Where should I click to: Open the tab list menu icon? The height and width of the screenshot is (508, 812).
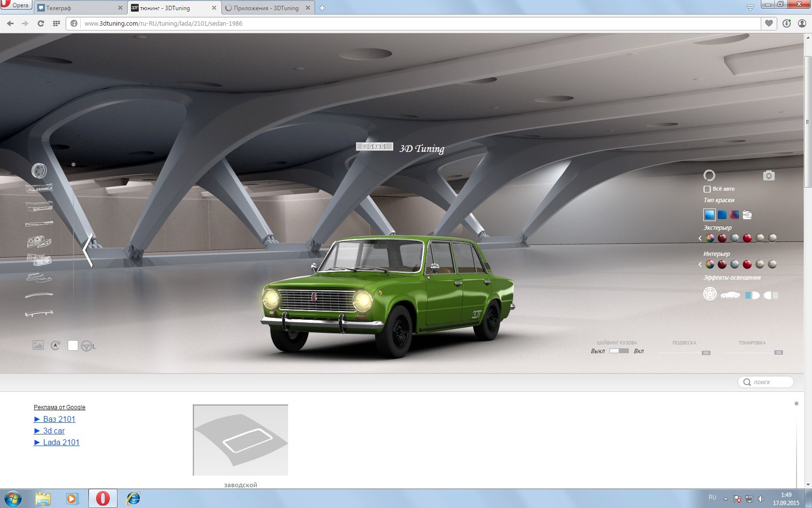point(750,8)
